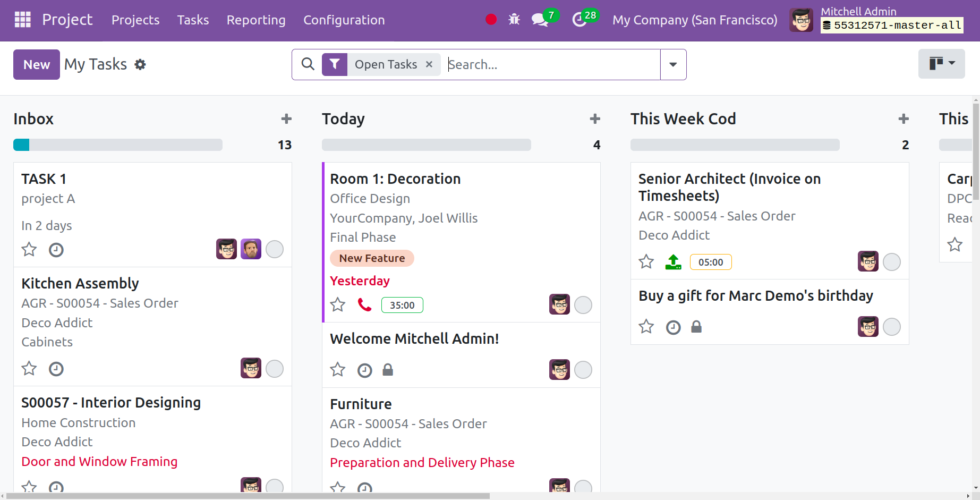Star the Welcome Mitchell Admin task
The image size is (980, 500).
(x=338, y=370)
